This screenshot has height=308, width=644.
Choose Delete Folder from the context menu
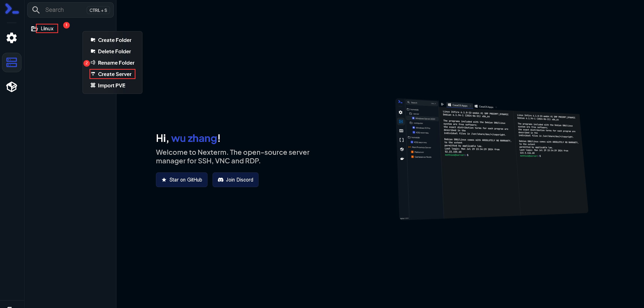click(x=114, y=51)
